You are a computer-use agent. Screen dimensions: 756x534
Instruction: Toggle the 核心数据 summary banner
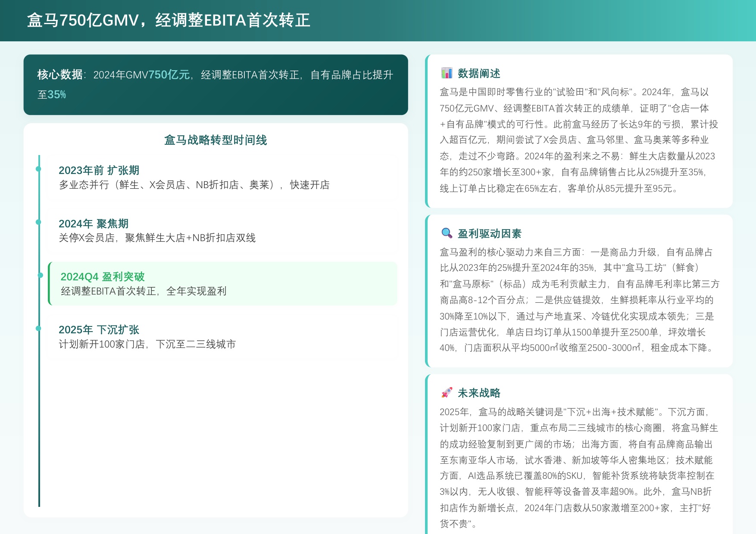pos(216,84)
